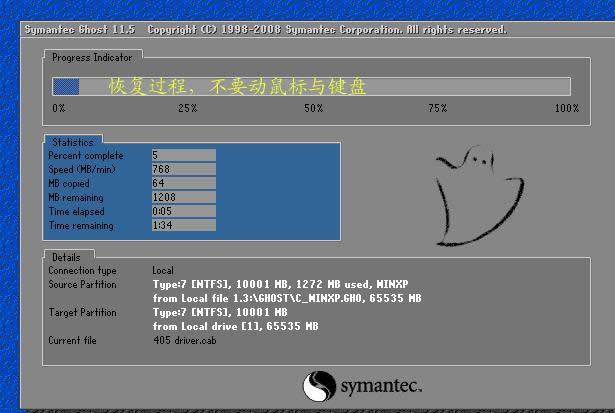
Task: Click the yellow Chinese warning text overlay
Action: (238, 87)
